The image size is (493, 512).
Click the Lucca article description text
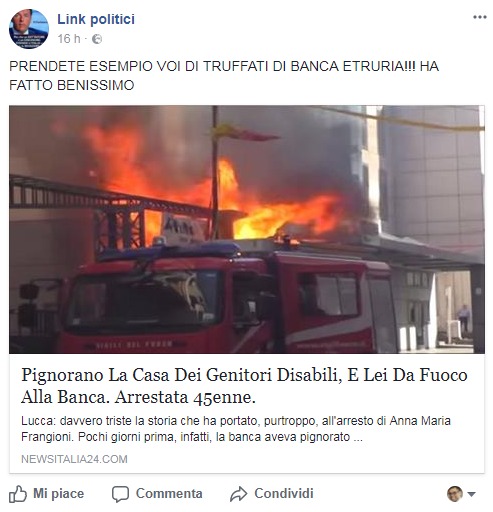point(236,429)
